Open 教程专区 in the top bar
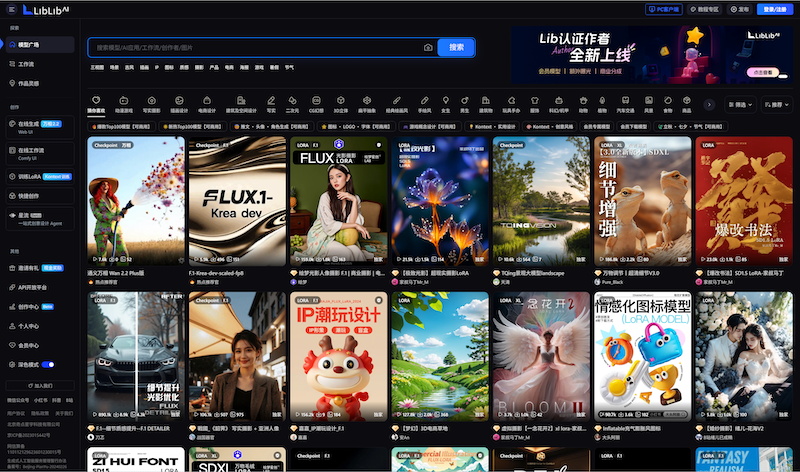The width and height of the screenshot is (800, 472). tap(705, 9)
